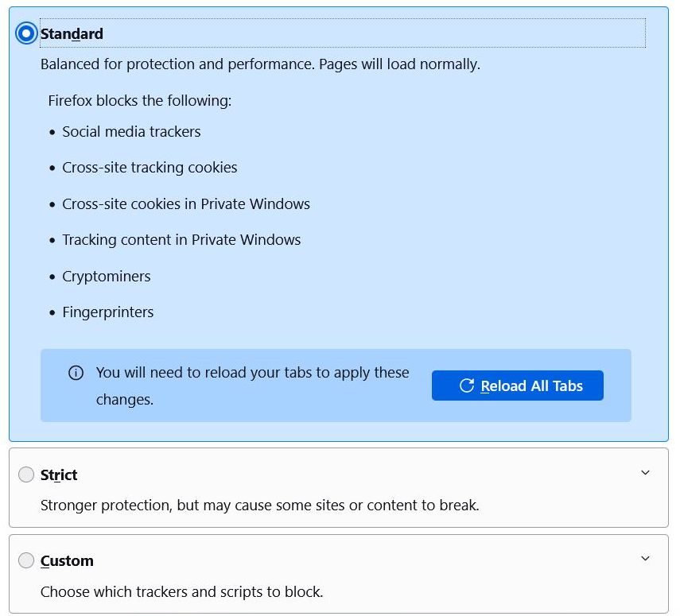Click the reload icon inside Reload All Tabs
This screenshot has width=680, height=616.
[467, 385]
